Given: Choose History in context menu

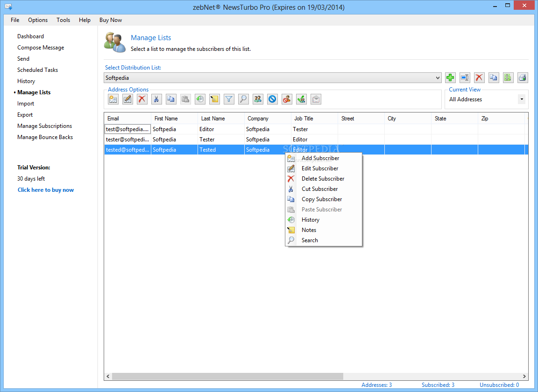Looking at the screenshot, I should tap(324, 220).
